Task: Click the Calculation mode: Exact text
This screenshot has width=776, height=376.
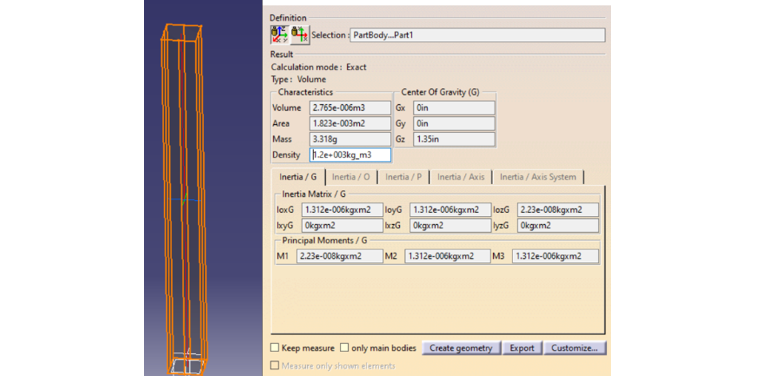Action: (319, 67)
